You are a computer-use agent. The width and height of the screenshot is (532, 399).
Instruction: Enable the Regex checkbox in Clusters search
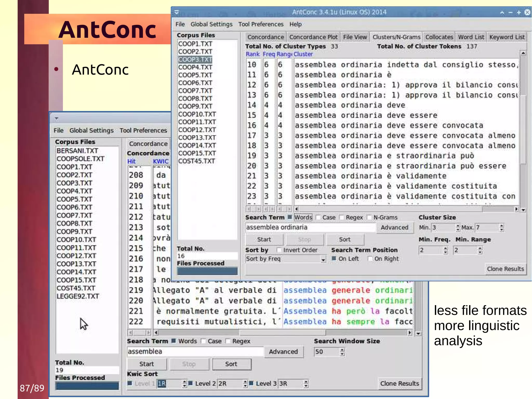(342, 217)
